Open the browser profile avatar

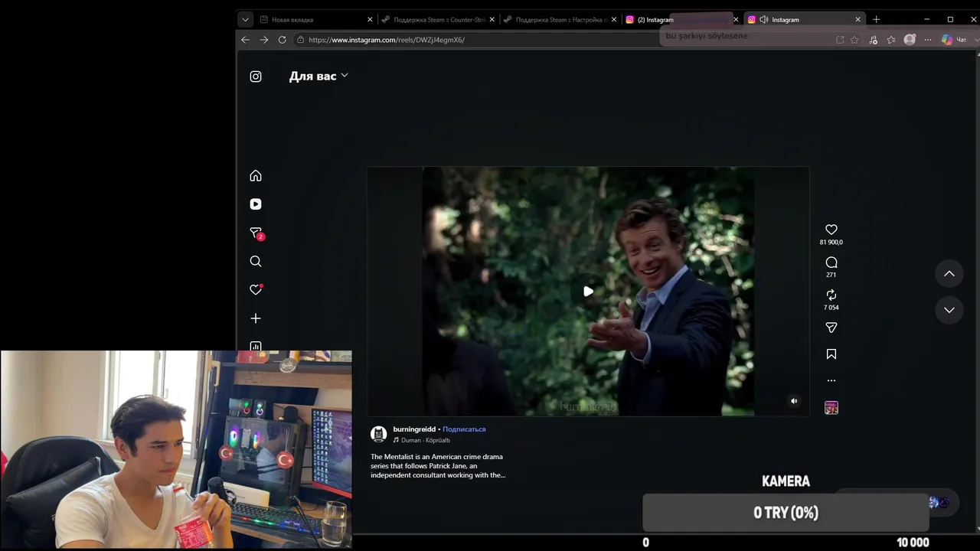[x=910, y=40]
